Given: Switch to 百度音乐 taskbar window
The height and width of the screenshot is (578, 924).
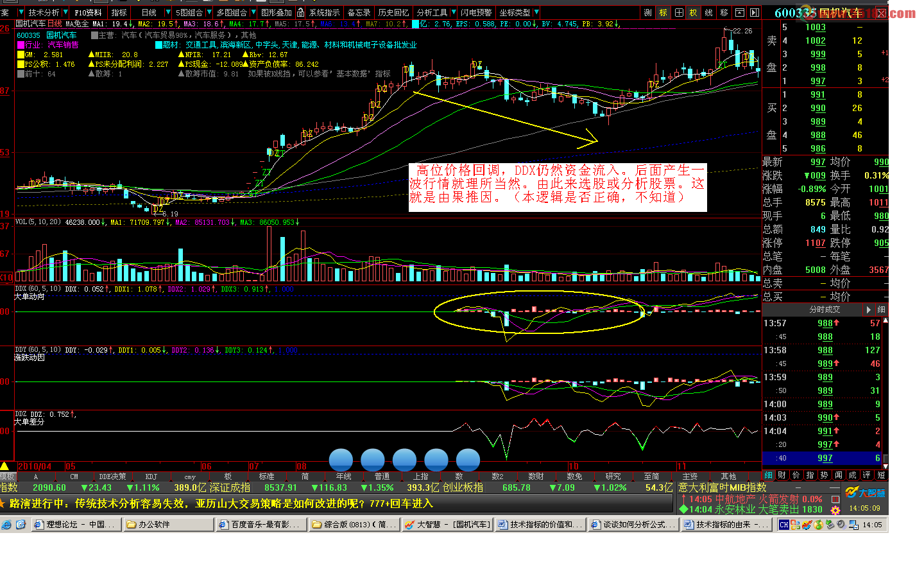Looking at the screenshot, I should 262,525.
